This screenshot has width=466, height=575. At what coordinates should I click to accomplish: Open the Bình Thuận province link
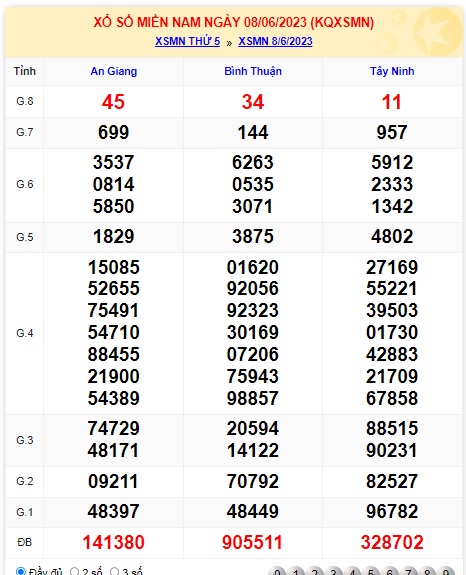[x=253, y=71]
